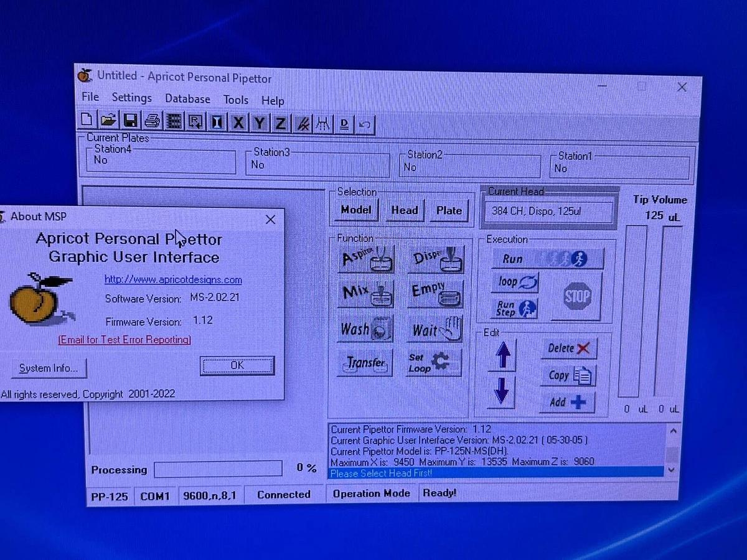Click OK in the About MSP dialog
This screenshot has height=560, width=747.
pos(237,365)
